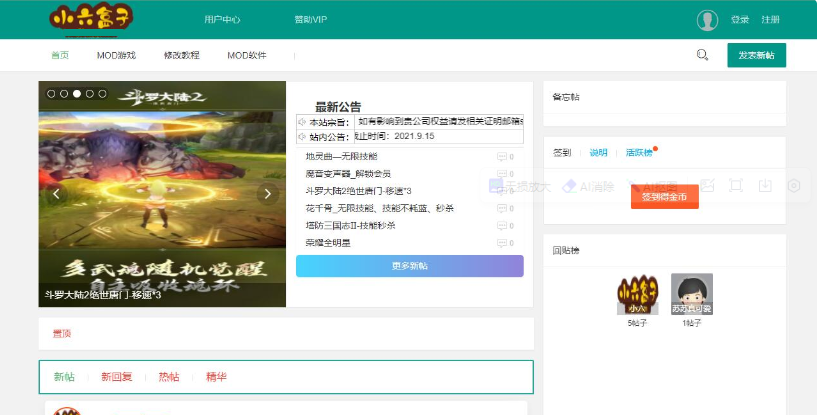Click comment icon on 荣耀全明星 row
Screen dimensions: 817x415
[x=502, y=243]
